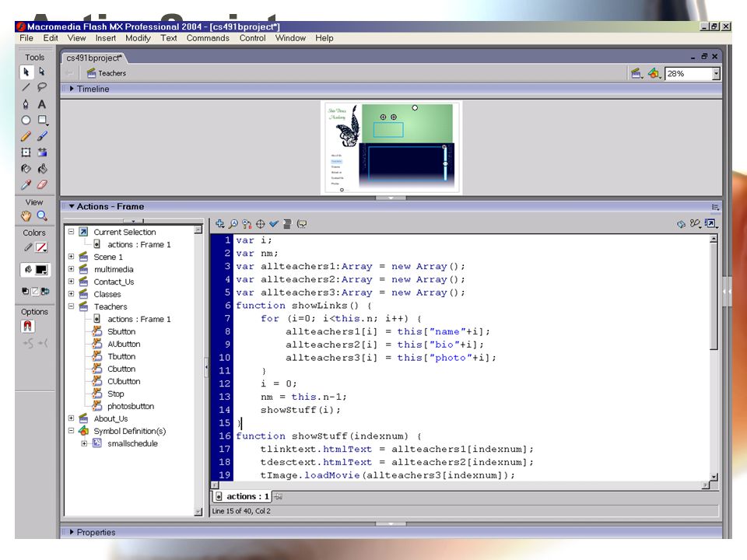Open actions : Frame 1 under Teachers
747x560 pixels.
(139, 319)
